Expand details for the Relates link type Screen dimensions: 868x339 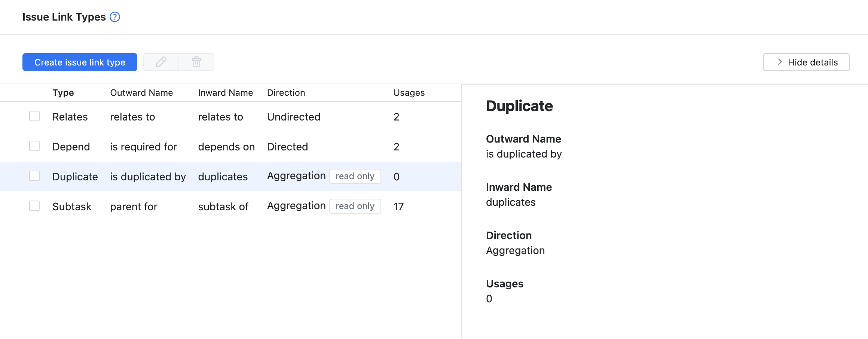tap(70, 116)
